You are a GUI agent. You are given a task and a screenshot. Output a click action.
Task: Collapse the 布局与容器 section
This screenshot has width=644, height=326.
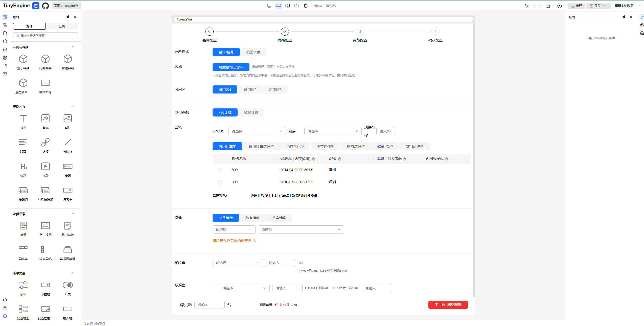click(73, 47)
